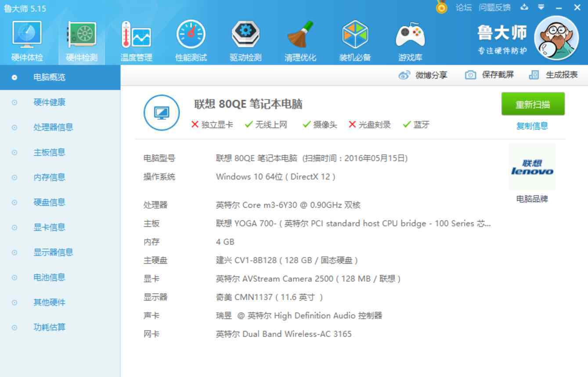Image resolution: width=588 pixels, height=377 pixels.
Task: Click 保存截屏 to save screenshot
Action: (x=490, y=75)
